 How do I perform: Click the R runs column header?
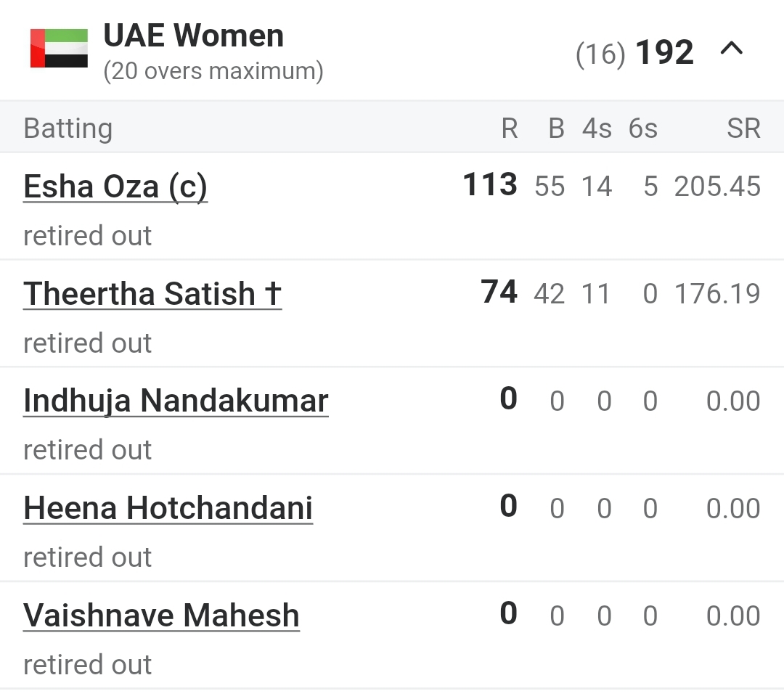pyautogui.click(x=510, y=128)
